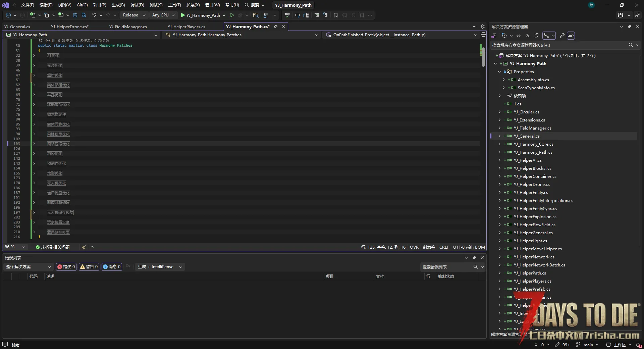Click the Undo arrow icon
The height and width of the screenshot is (349, 644).
coord(94,15)
